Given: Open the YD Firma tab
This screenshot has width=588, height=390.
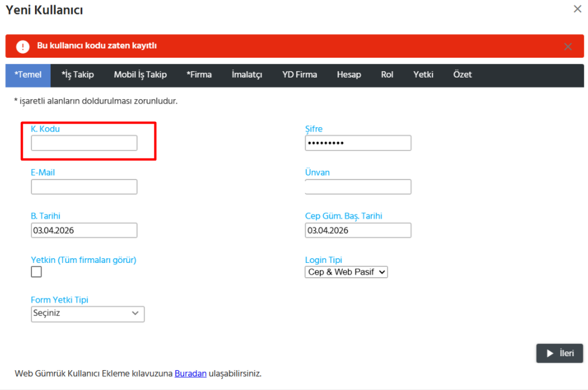Looking at the screenshot, I should click(300, 75).
